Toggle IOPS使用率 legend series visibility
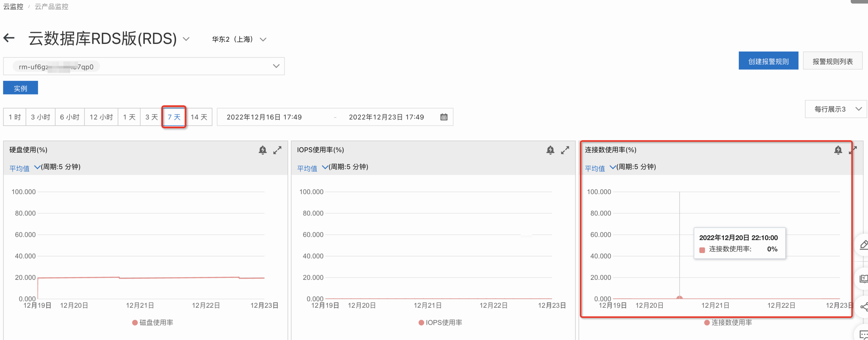 440,322
